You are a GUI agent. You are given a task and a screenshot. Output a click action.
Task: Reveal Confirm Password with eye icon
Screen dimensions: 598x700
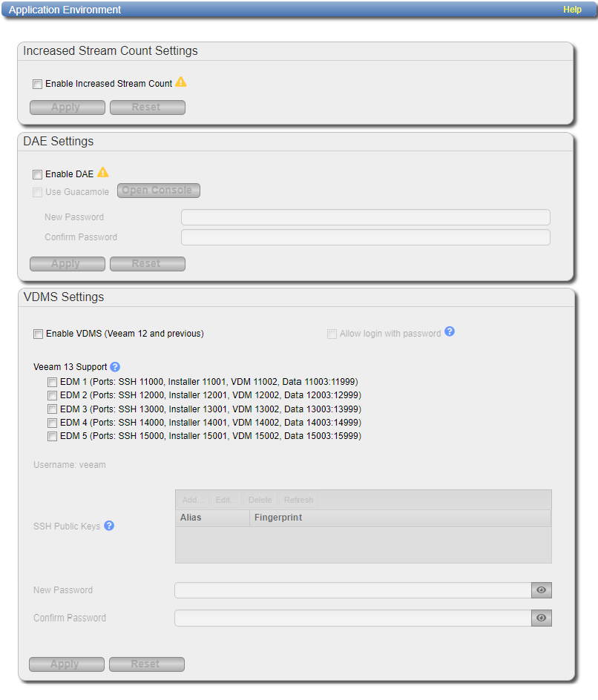pyautogui.click(x=542, y=618)
